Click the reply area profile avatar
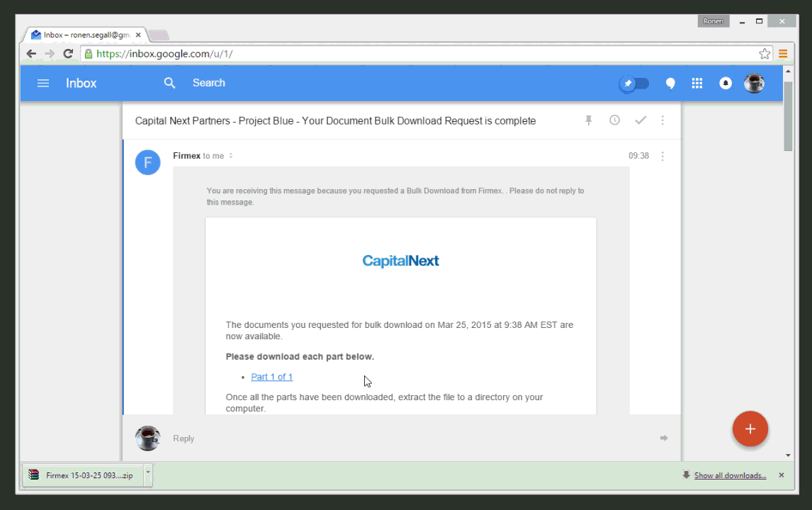This screenshot has height=510, width=812. (147, 438)
